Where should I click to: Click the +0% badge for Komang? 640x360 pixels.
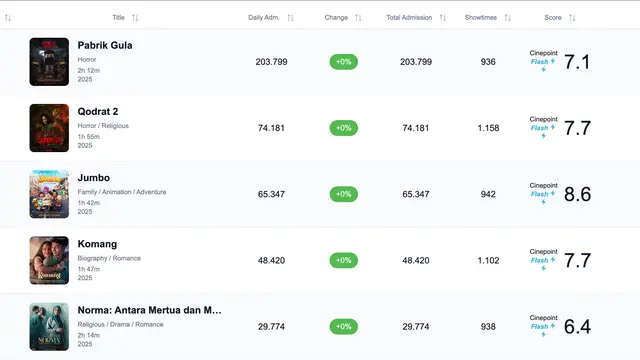tap(344, 260)
